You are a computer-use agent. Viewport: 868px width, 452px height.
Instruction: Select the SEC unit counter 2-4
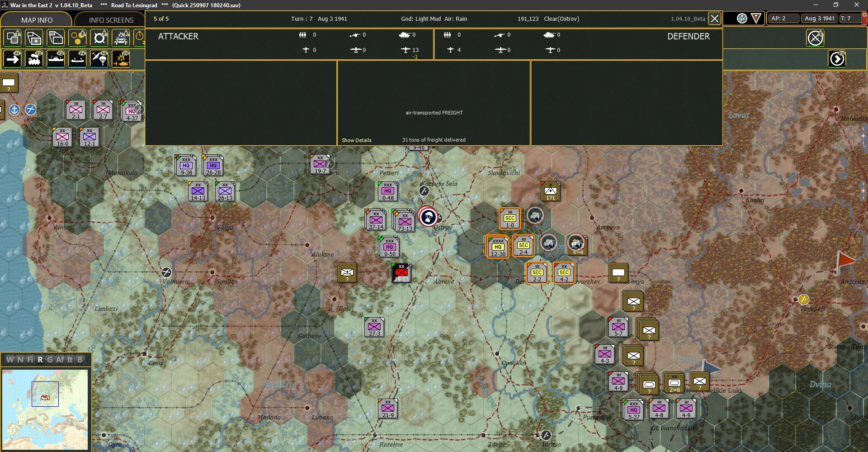[524, 246]
